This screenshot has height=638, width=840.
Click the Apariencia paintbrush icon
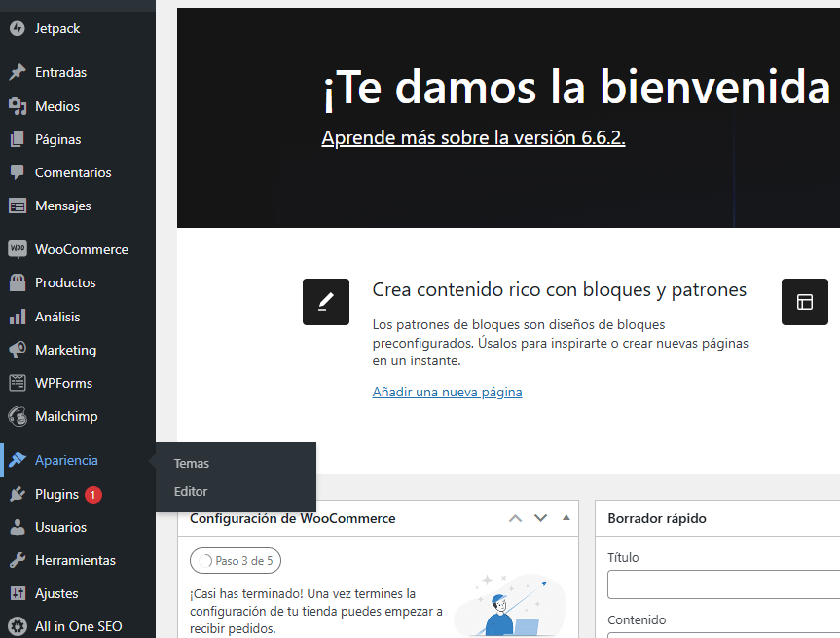point(18,460)
